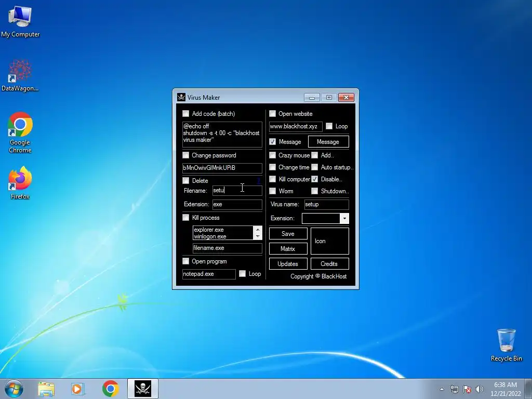Open the Exension dropdown arrow
The image size is (532, 399).
(x=344, y=219)
